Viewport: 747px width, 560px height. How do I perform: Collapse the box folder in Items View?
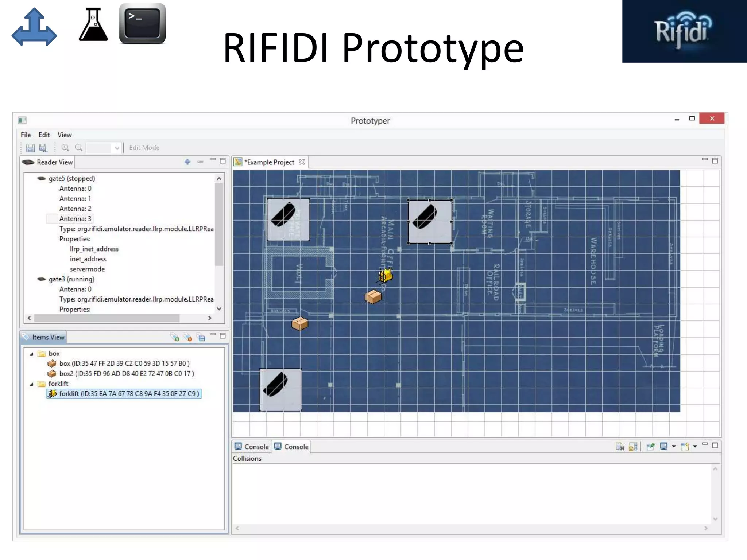tap(32, 354)
